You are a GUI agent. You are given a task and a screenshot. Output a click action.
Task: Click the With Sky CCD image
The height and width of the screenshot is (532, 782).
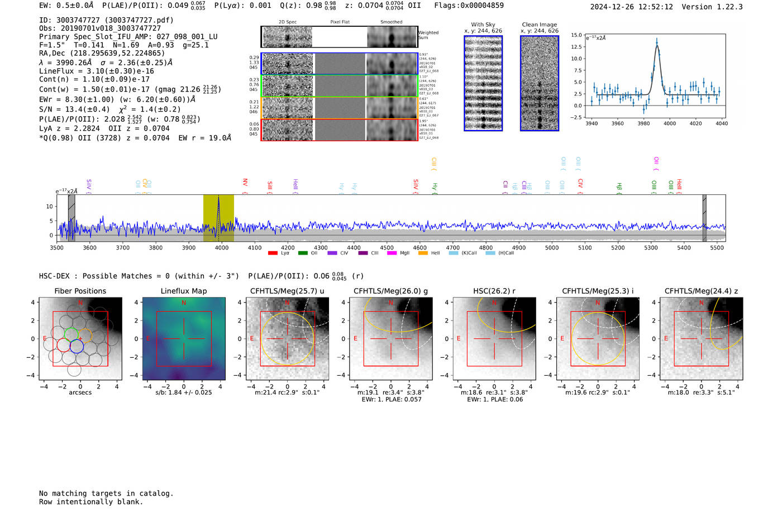click(x=483, y=83)
